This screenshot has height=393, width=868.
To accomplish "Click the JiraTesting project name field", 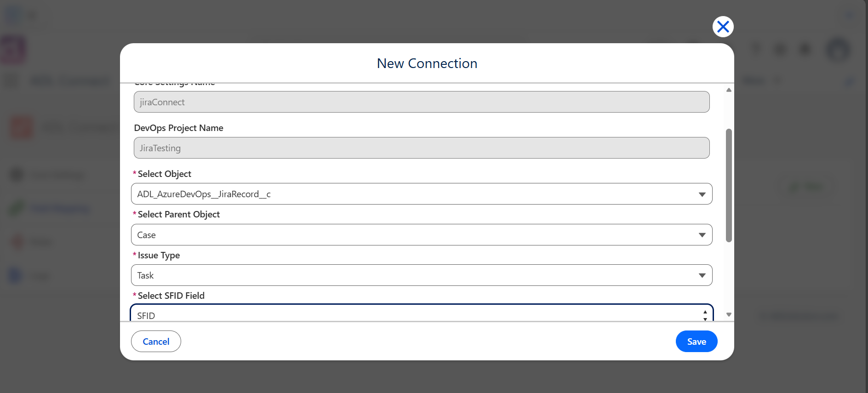I will [x=422, y=148].
